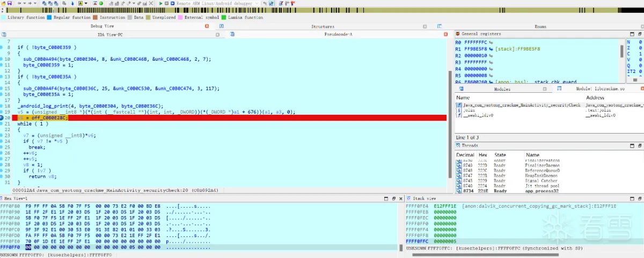Click the State column header in Threads
The image size is (644, 258).
point(500,155)
